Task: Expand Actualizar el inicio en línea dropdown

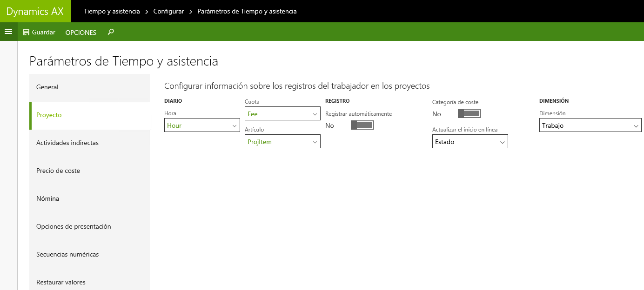Action: pyautogui.click(x=503, y=142)
